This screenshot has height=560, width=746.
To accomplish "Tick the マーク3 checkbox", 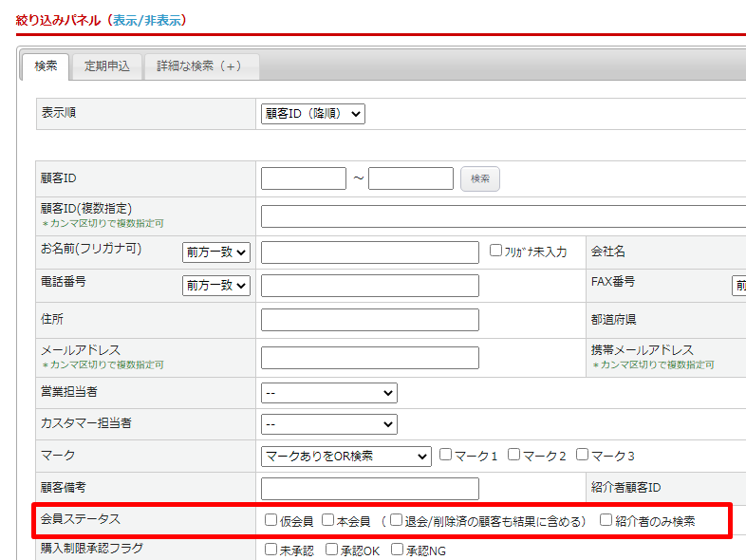I will point(582,455).
